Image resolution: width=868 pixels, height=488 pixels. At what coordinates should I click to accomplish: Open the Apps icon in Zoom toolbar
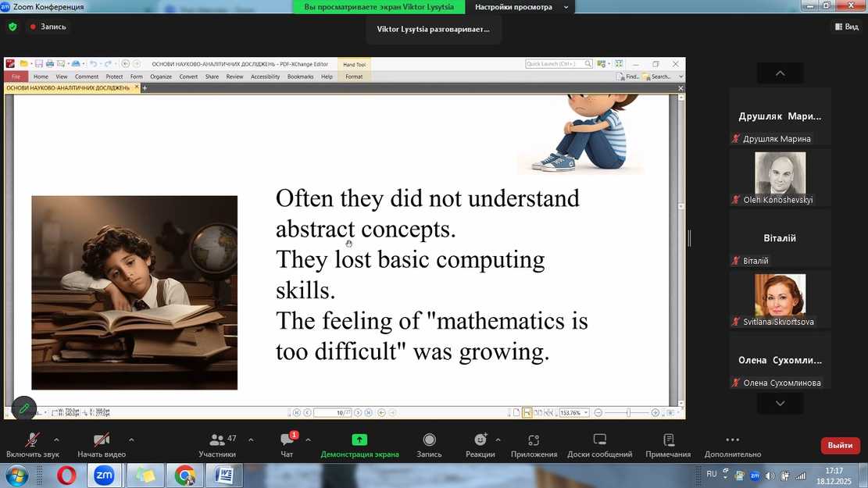tap(534, 440)
